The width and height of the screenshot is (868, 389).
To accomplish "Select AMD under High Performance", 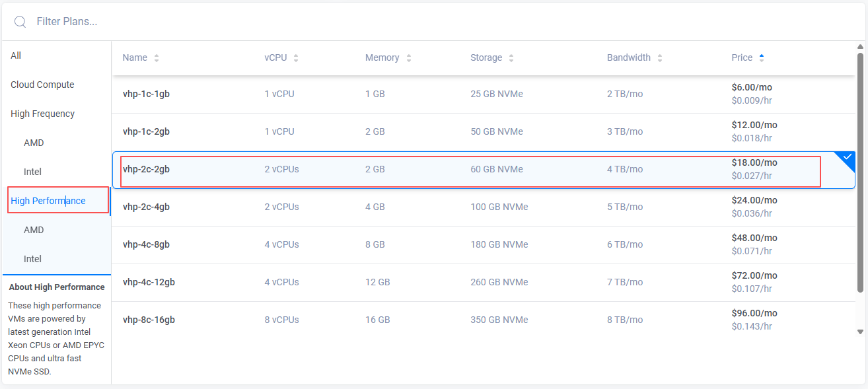I will coord(34,230).
